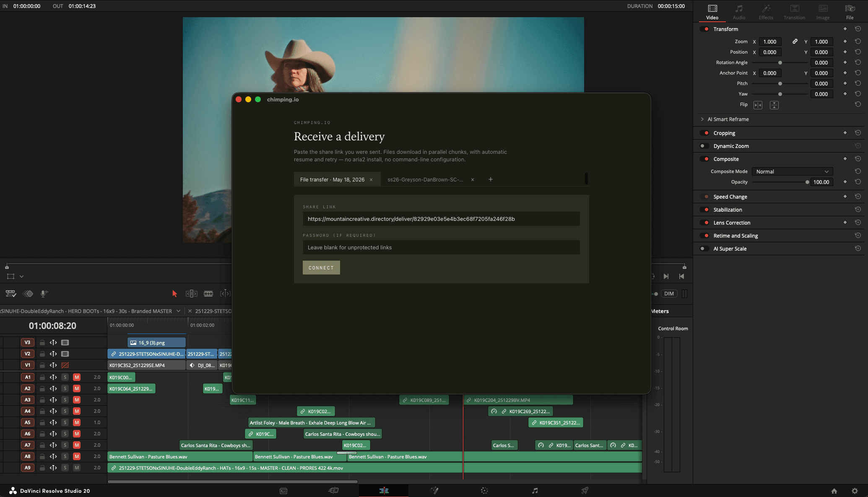Add keyframe for Transform section

tap(845, 29)
